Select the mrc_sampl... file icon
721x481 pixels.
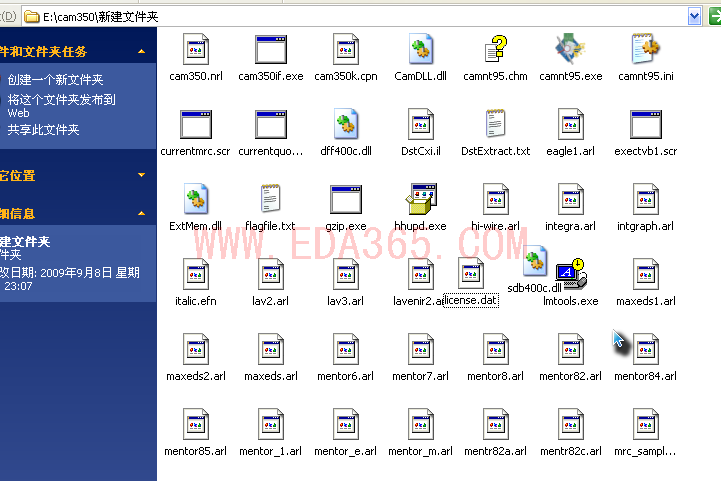pyautogui.click(x=646, y=424)
